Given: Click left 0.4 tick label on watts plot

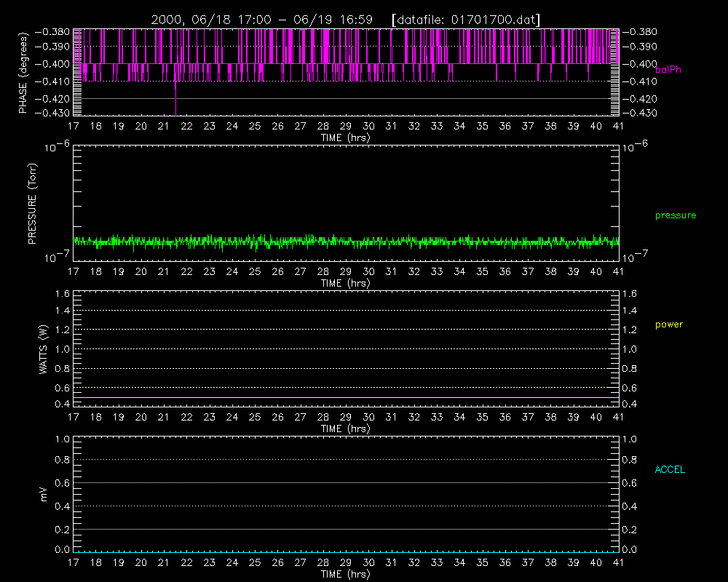Looking at the screenshot, I should pyautogui.click(x=62, y=404).
